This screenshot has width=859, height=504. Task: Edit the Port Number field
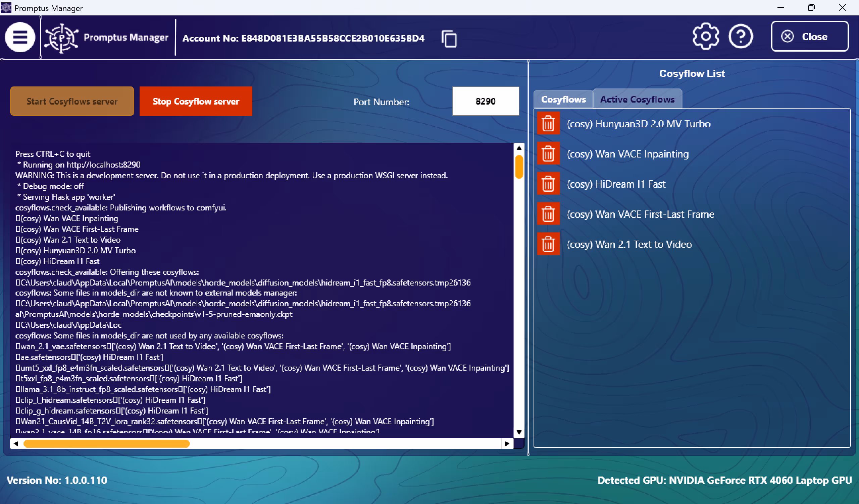(486, 101)
